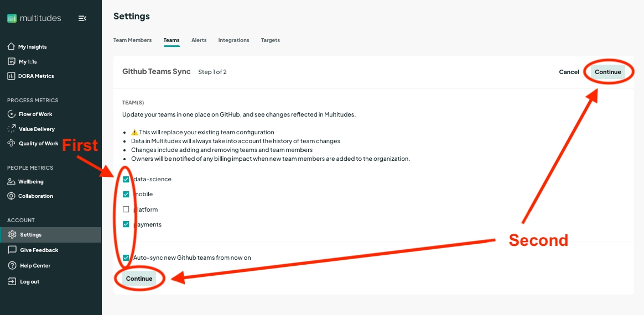
Task: Click the Multitudes logo icon
Action: 12,18
